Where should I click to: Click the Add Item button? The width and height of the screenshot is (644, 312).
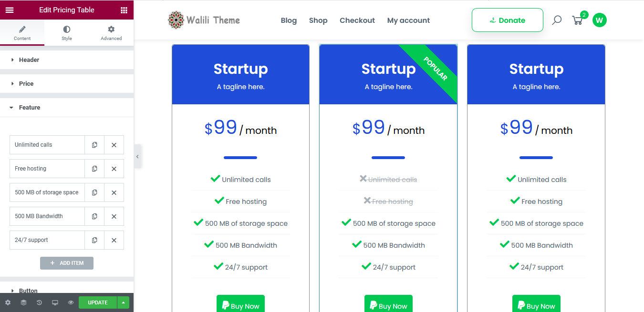[67, 263]
